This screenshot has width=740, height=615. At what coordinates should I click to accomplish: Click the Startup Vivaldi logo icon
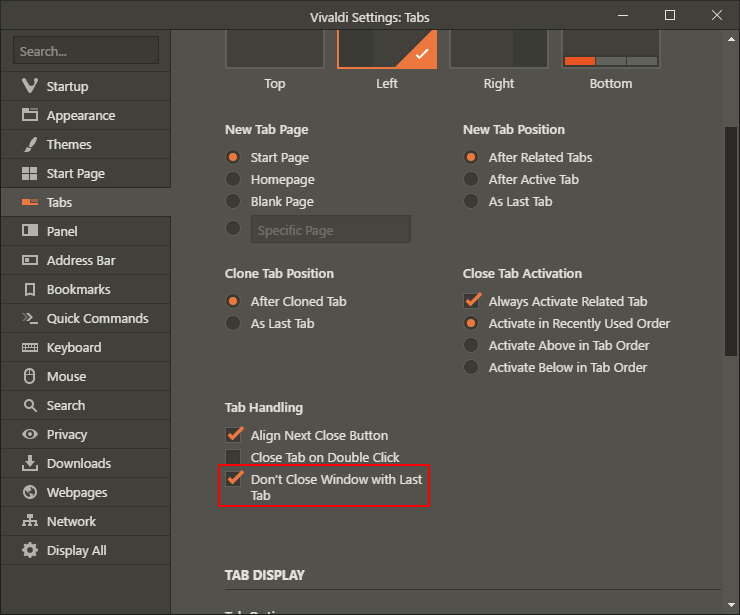click(30, 85)
